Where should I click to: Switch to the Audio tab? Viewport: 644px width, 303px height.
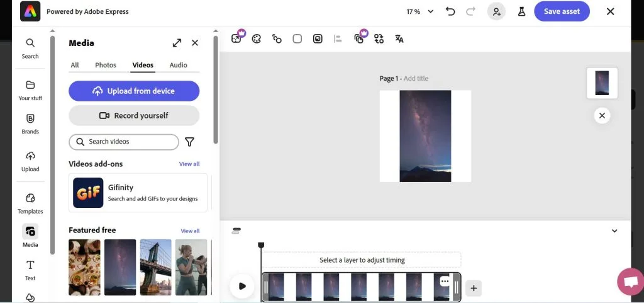pyautogui.click(x=178, y=65)
